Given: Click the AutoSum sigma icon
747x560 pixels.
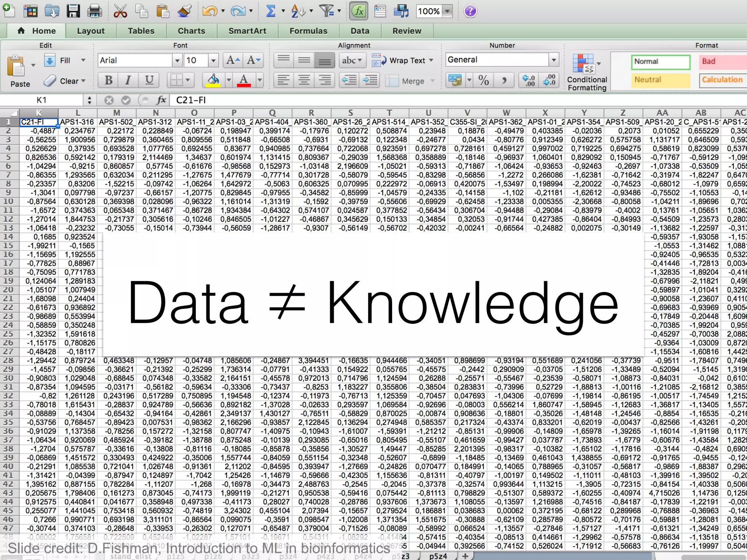Looking at the screenshot, I should [x=271, y=11].
